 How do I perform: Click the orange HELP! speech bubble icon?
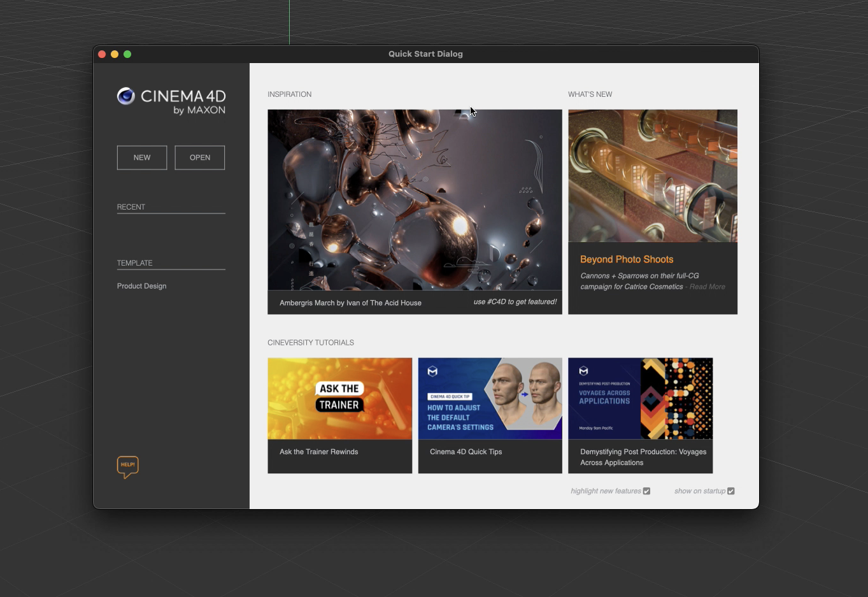[x=127, y=467]
